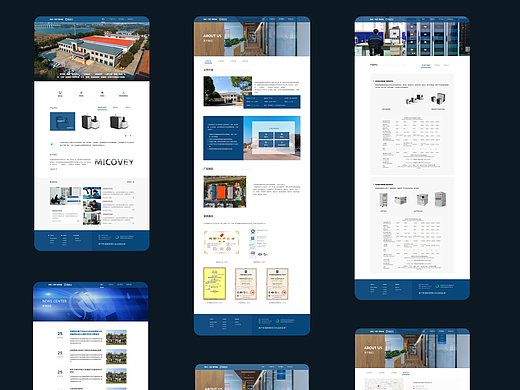Select the second category tab on the products page
This screenshot has height=390, width=520.
click(x=437, y=65)
